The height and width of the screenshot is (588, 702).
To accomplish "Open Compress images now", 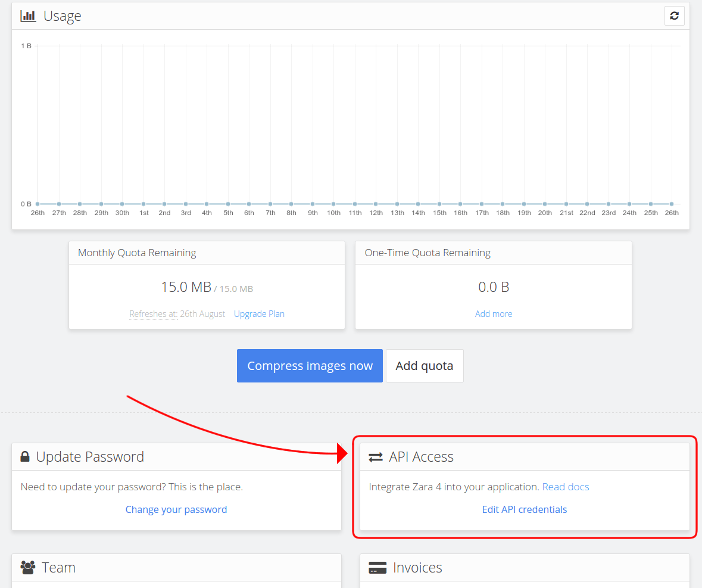I will tap(310, 366).
